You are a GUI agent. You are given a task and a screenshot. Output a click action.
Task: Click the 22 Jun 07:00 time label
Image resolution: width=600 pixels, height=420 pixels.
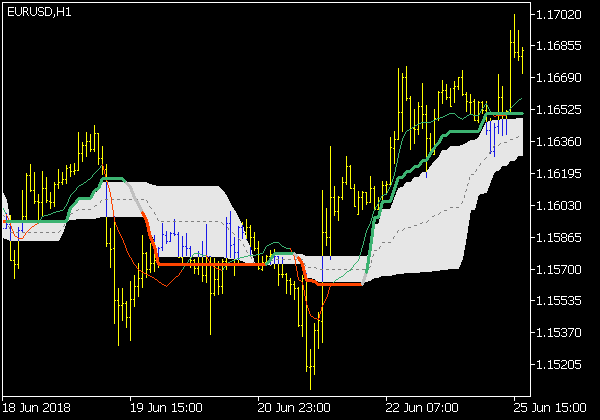pos(423,409)
